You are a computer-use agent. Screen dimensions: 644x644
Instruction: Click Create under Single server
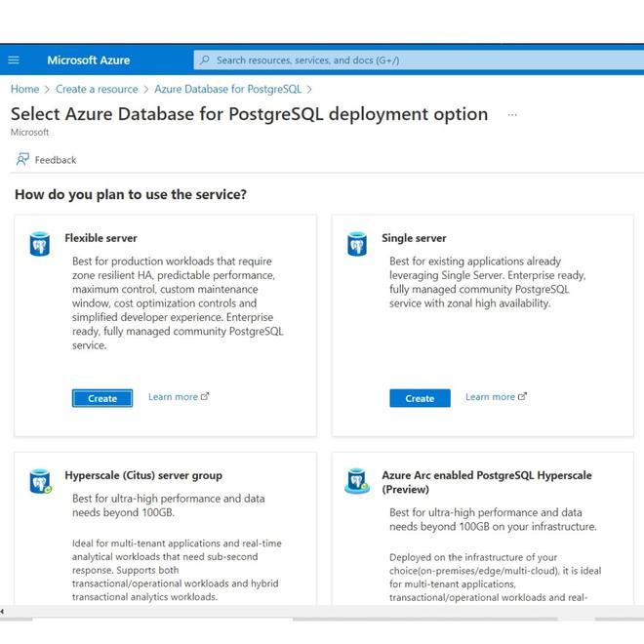click(420, 398)
